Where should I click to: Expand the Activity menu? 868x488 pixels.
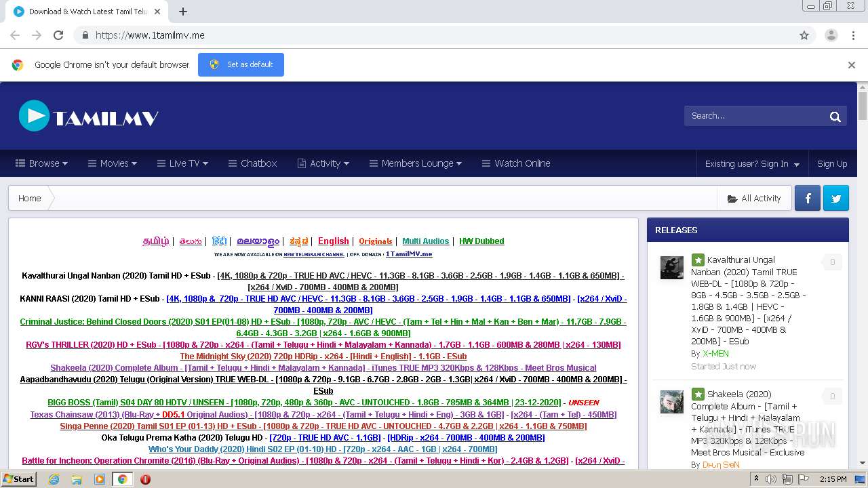pyautogui.click(x=323, y=163)
